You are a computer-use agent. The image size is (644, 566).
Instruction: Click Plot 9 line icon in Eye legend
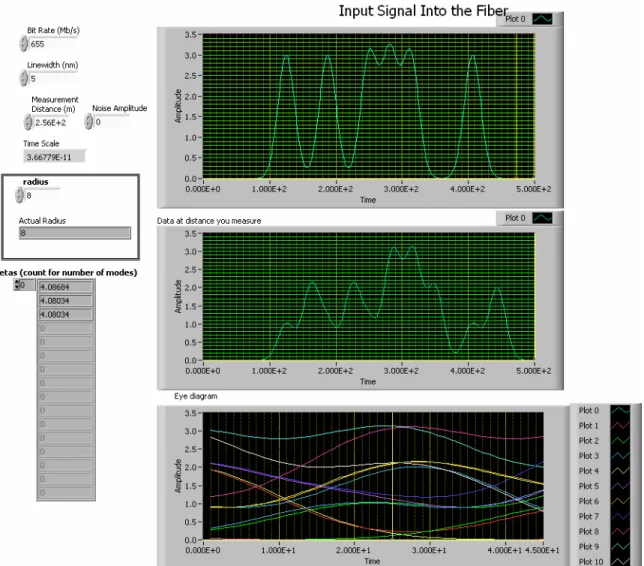click(620, 547)
